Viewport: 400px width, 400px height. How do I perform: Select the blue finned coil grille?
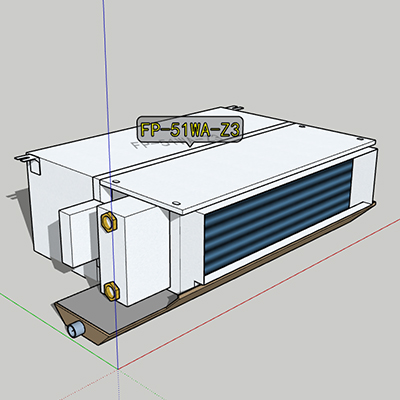click(278, 217)
